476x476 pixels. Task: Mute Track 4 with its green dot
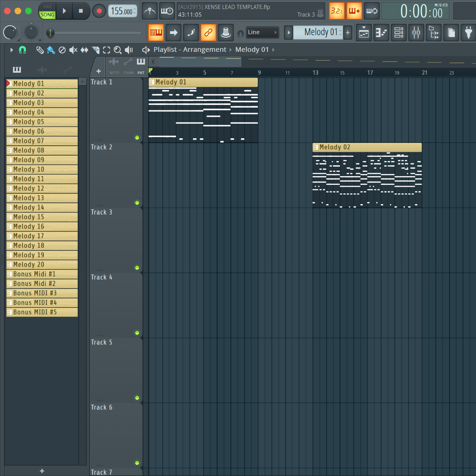(137, 333)
